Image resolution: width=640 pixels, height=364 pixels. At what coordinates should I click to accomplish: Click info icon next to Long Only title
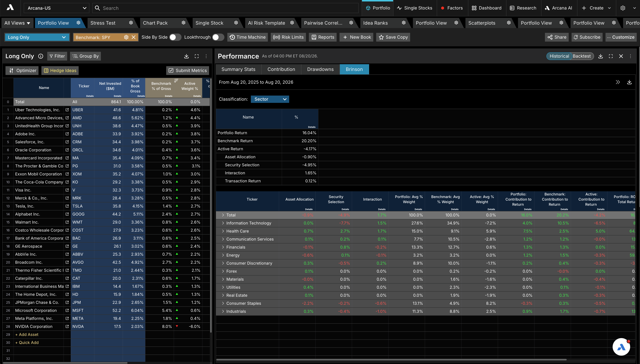click(x=41, y=56)
